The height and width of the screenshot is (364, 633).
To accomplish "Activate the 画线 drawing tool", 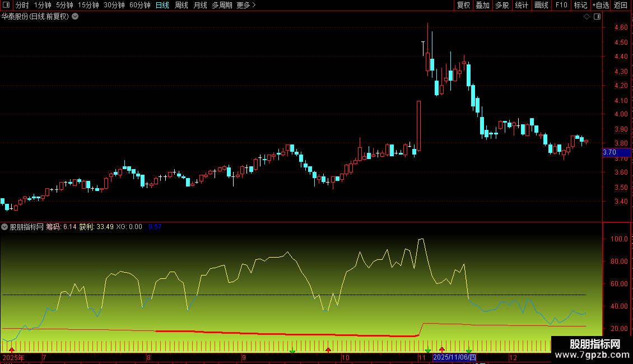I will [541, 5].
